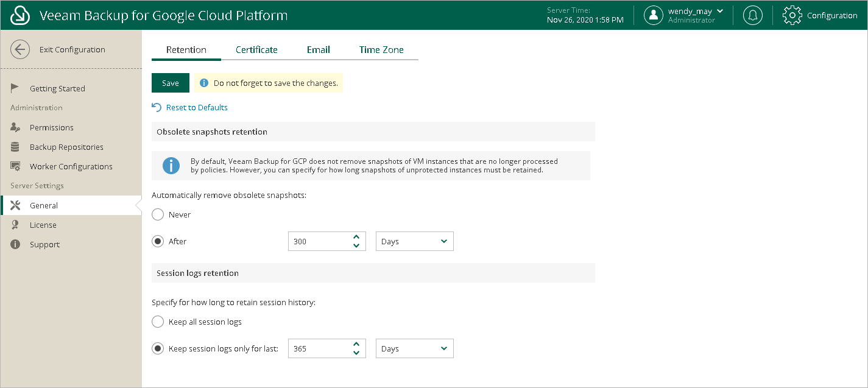Click the Configuration gear icon
The height and width of the screenshot is (388, 868).
pos(792,16)
